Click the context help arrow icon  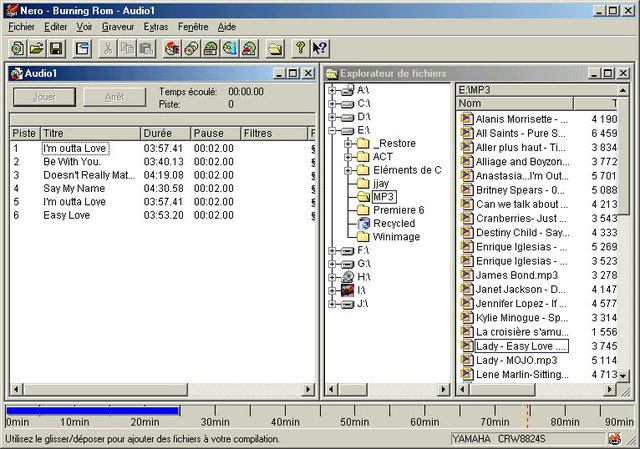coord(320,49)
